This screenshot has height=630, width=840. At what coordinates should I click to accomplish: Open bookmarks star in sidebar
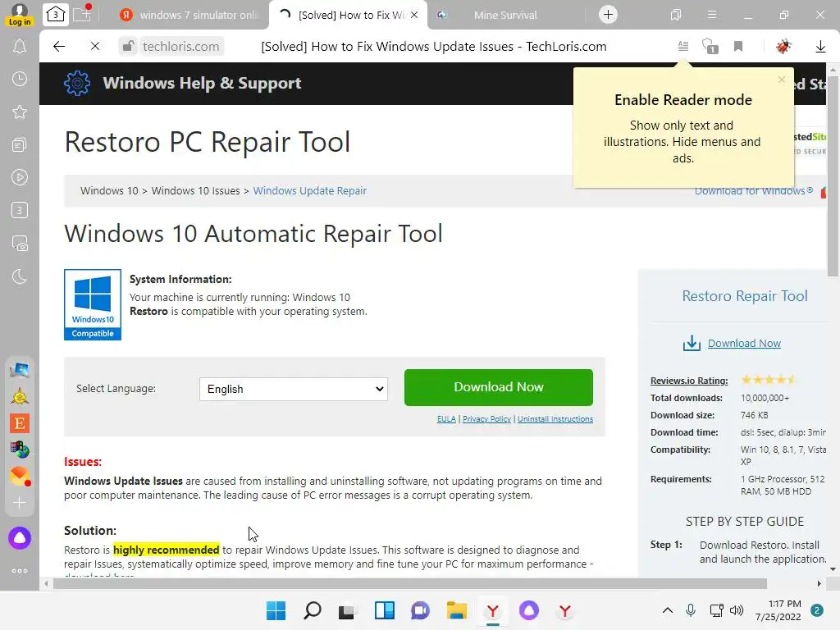pos(20,112)
